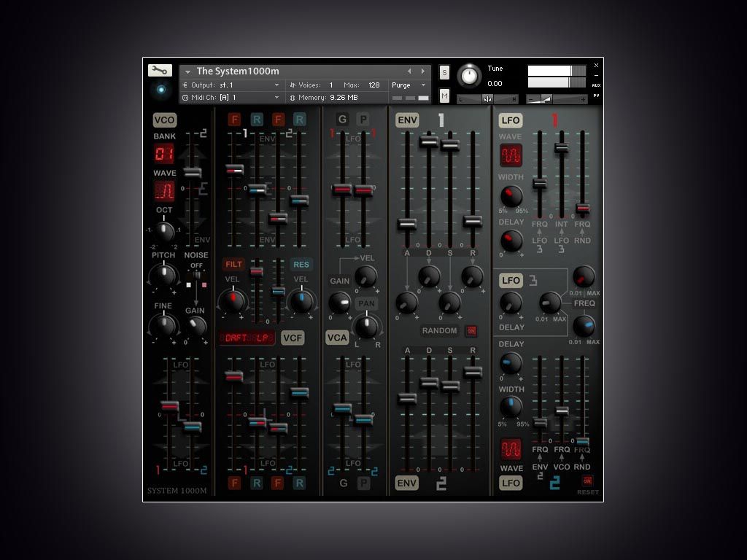Image resolution: width=747 pixels, height=560 pixels.
Task: Open the Midi Ch dropdown
Action: pos(230,97)
